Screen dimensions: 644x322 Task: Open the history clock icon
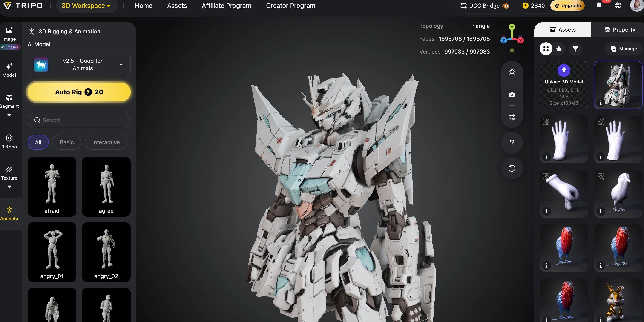(512, 168)
